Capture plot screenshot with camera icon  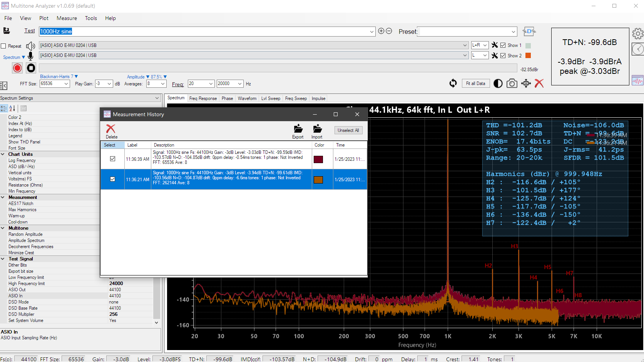pos(512,83)
